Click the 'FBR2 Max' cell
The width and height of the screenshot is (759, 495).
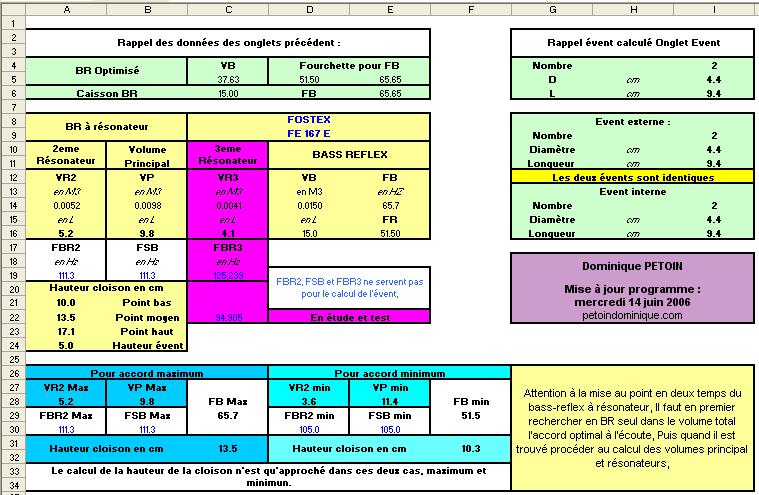tap(66, 416)
